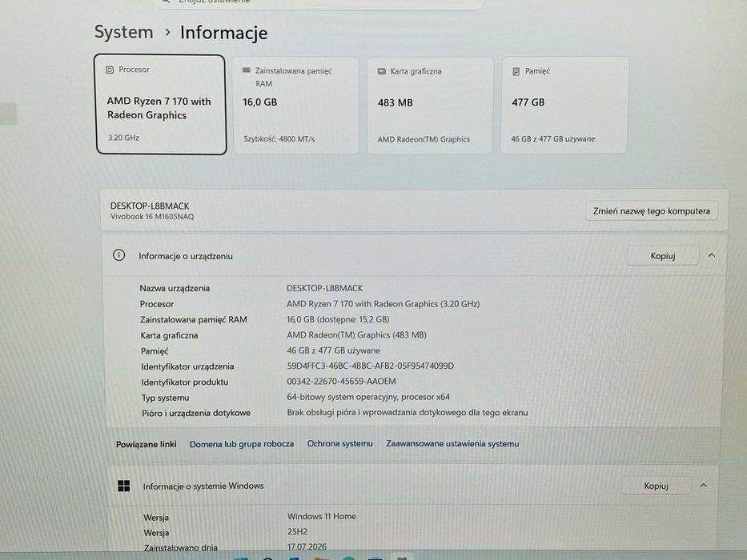The width and height of the screenshot is (747, 560).
Task: Click the Windows logo icon beside Informacje o systemie Windows
Action: (124, 486)
